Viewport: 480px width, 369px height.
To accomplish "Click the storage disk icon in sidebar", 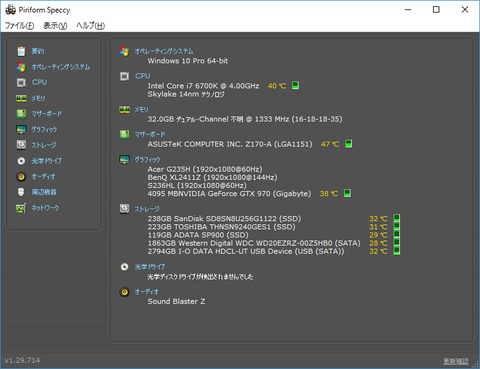I will click(x=21, y=145).
